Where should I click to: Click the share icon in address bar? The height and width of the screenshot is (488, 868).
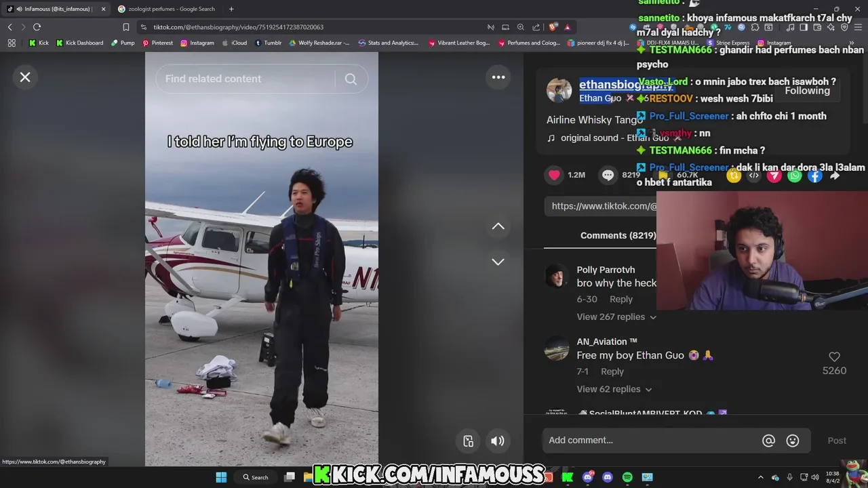(x=536, y=27)
